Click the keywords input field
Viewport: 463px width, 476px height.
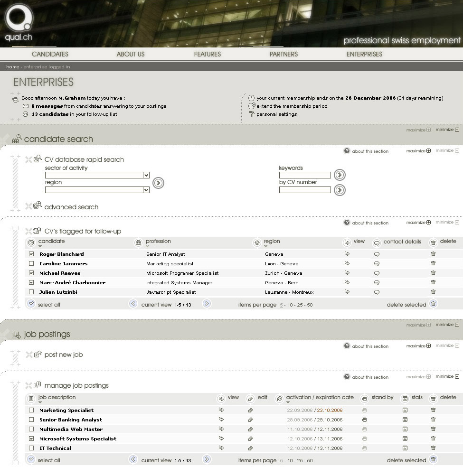pos(305,175)
